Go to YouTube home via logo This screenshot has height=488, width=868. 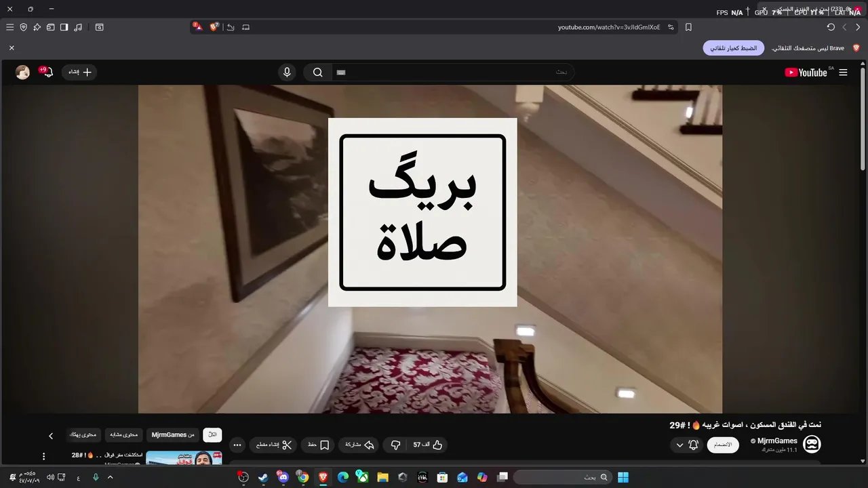[806, 73]
